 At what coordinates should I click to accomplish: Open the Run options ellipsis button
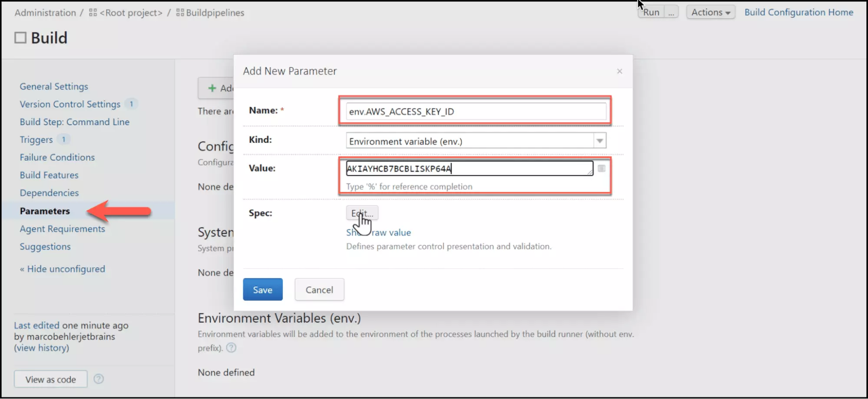671,12
